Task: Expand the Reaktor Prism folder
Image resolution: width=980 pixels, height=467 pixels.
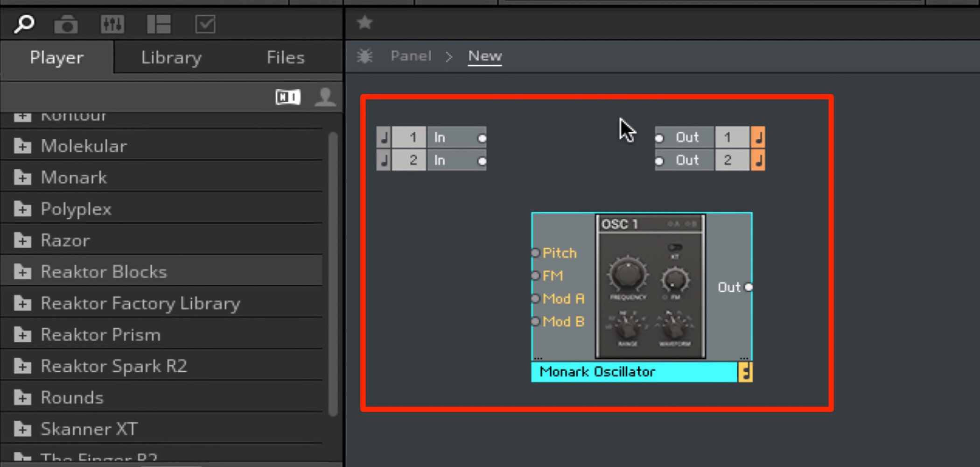Action: [22, 335]
